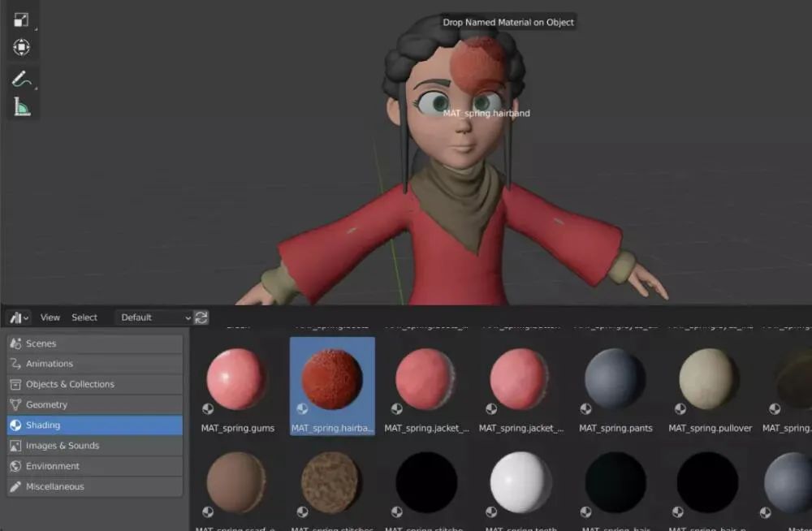Viewport: 812px width, 531px height.
Task: Open the Asset Browser editor type dropdown
Action: (19, 317)
